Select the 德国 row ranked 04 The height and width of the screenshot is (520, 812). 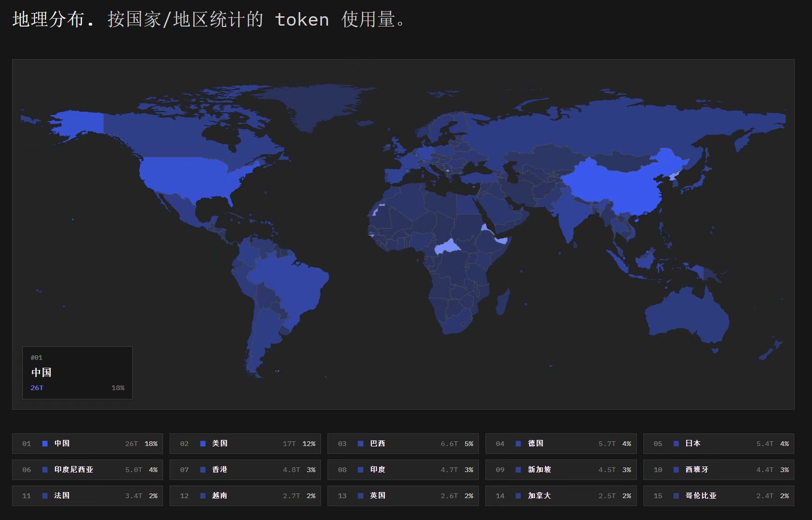(x=561, y=444)
